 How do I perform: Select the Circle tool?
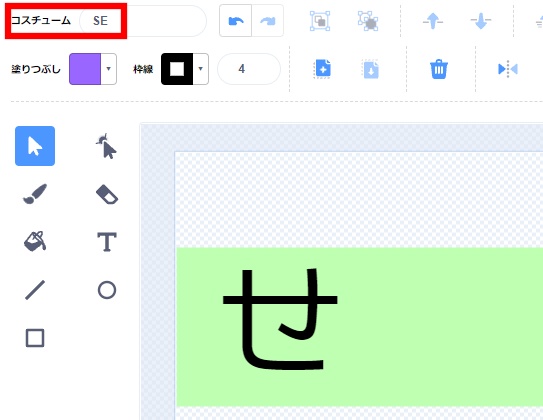coord(107,290)
